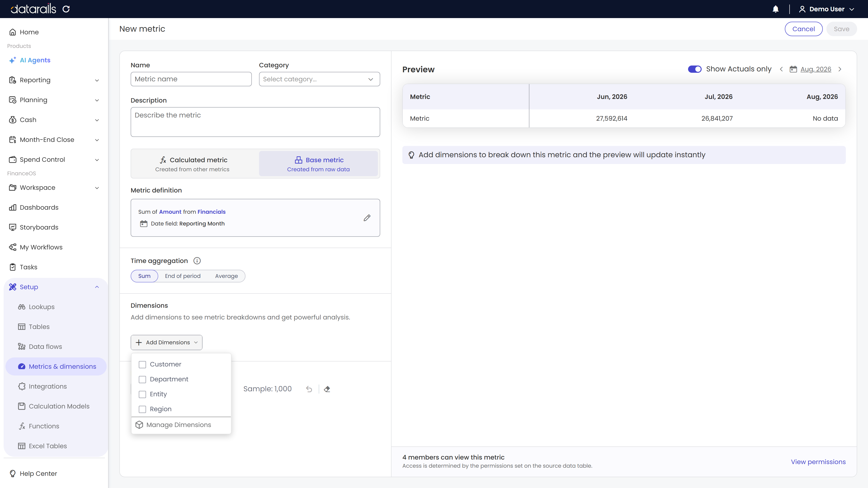868x488 pixels.
Task: Click the Time aggregation info icon
Action: point(197,261)
